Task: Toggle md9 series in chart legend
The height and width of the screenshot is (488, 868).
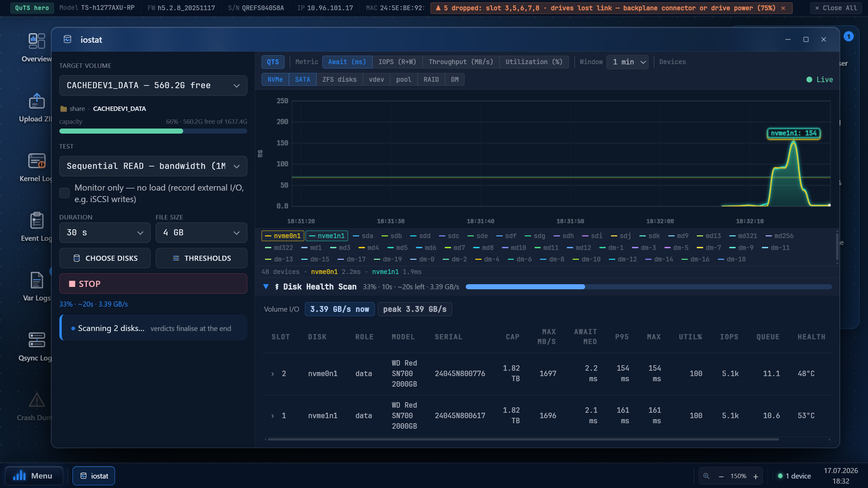Action: pos(678,236)
